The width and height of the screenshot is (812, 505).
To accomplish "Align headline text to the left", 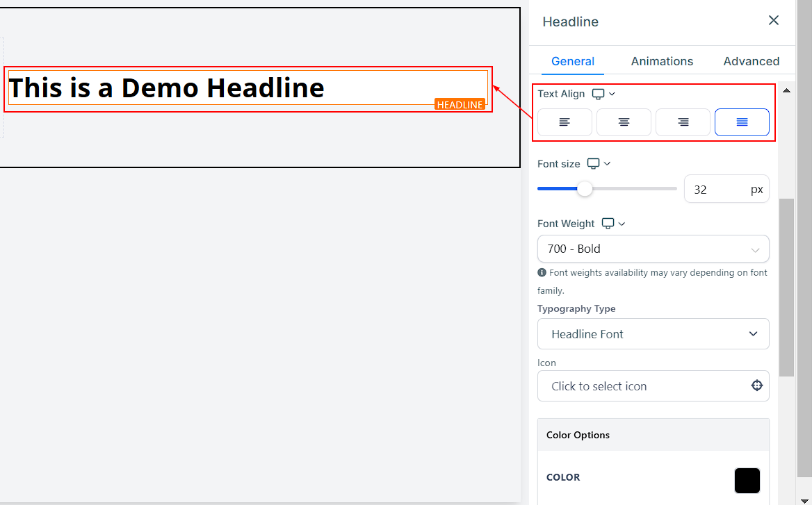I will (565, 122).
